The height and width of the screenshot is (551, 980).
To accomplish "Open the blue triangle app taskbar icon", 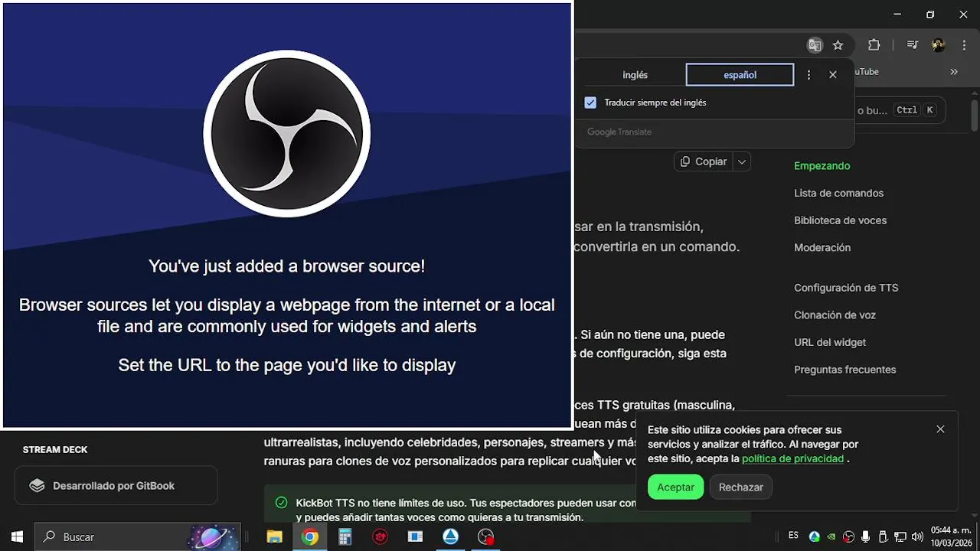I will (x=451, y=537).
